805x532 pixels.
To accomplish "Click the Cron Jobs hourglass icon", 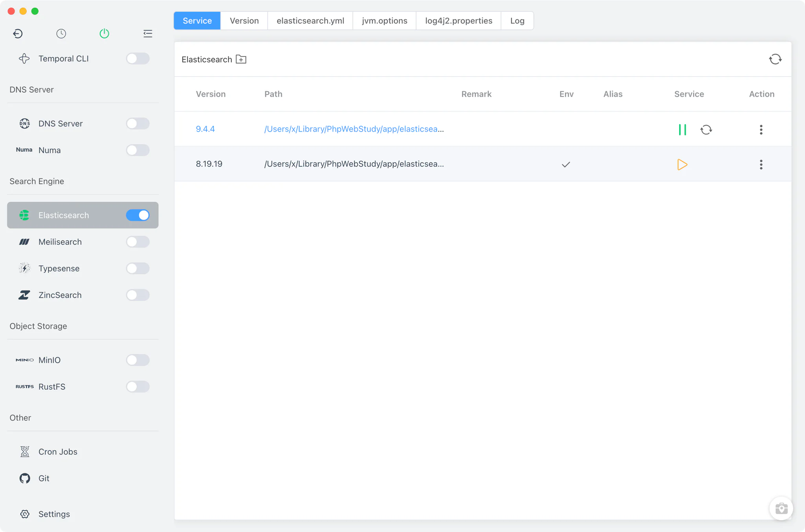I will coord(25,451).
